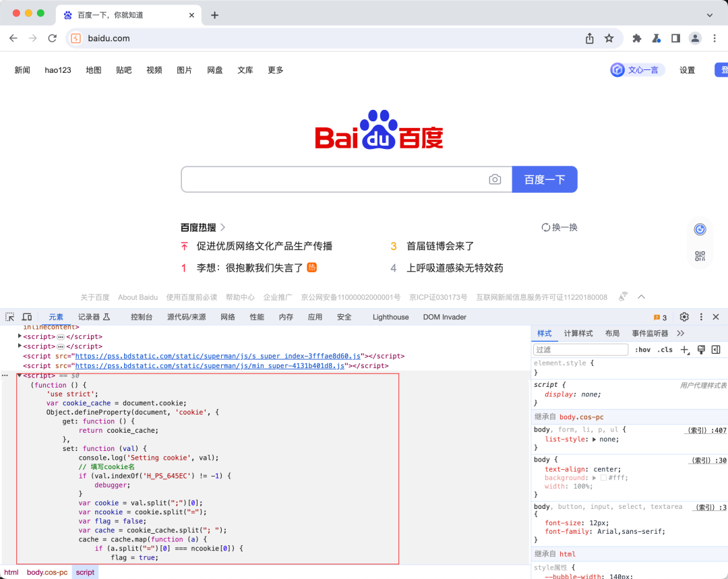Open the 更多 navigation link
The image size is (728, 579).
[x=275, y=70]
